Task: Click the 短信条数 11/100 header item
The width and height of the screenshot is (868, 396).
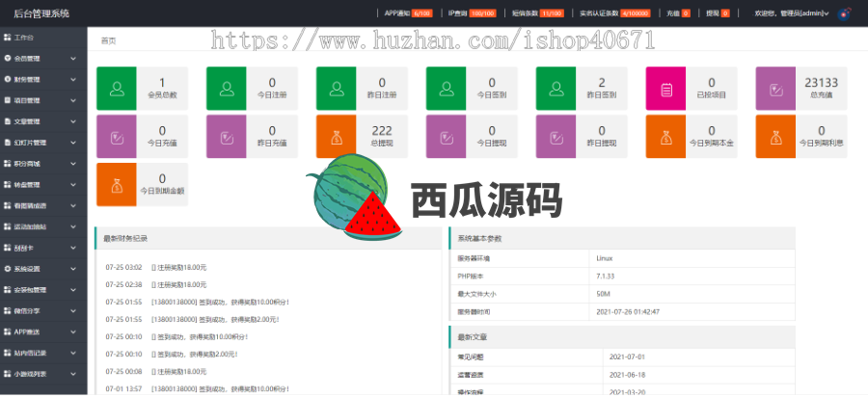Action: click(537, 13)
